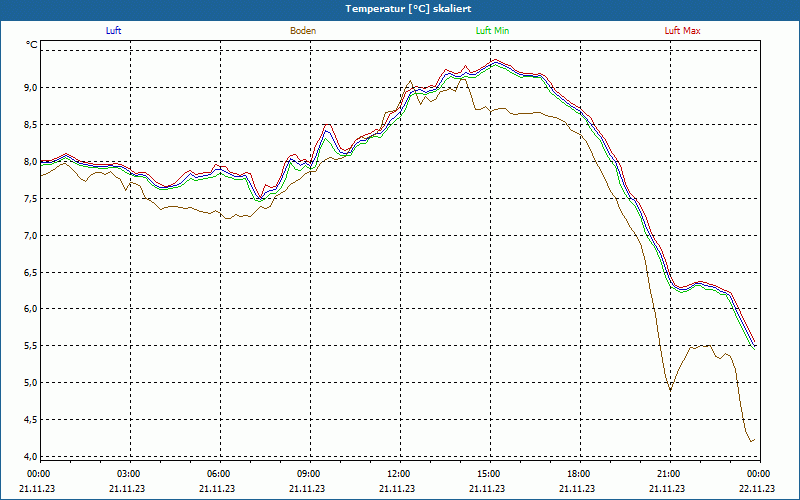Click the 21:00 time axis label
Image resolution: width=800 pixels, height=500 pixels.
(x=669, y=474)
